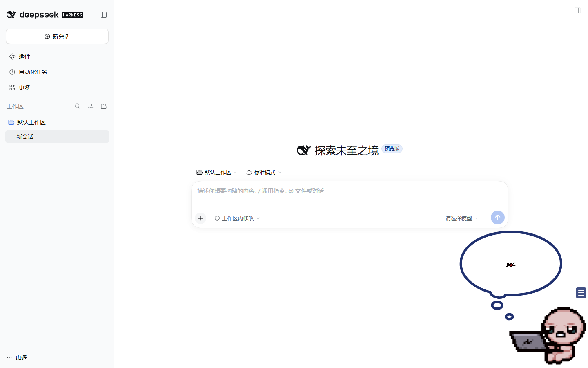Search workspaces with magnifier icon
The image size is (588, 368).
[x=78, y=106]
